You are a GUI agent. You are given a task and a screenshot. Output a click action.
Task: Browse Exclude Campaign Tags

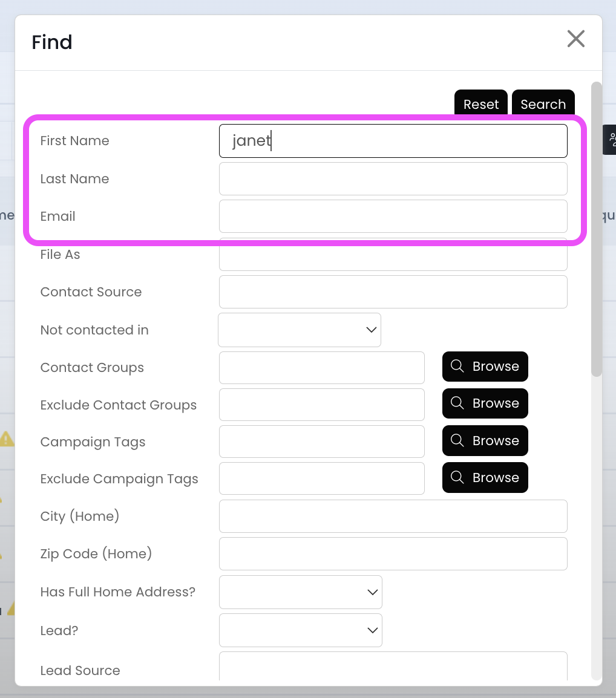tap(485, 478)
